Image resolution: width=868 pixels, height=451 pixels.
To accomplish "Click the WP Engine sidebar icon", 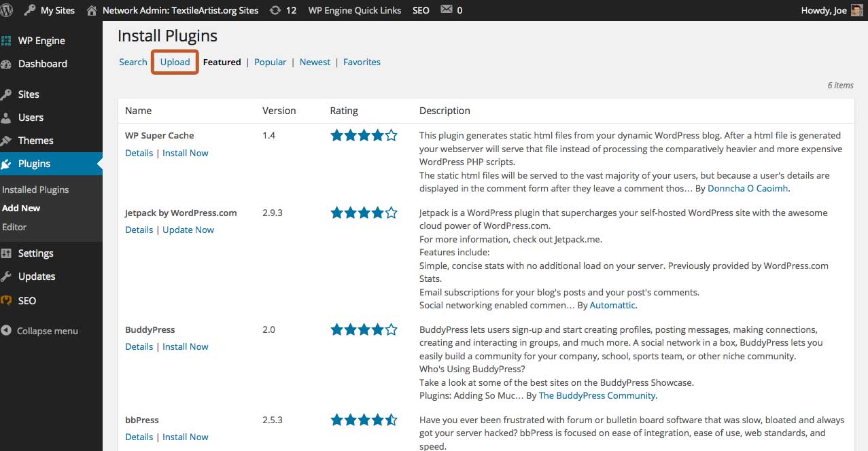I will [7, 41].
